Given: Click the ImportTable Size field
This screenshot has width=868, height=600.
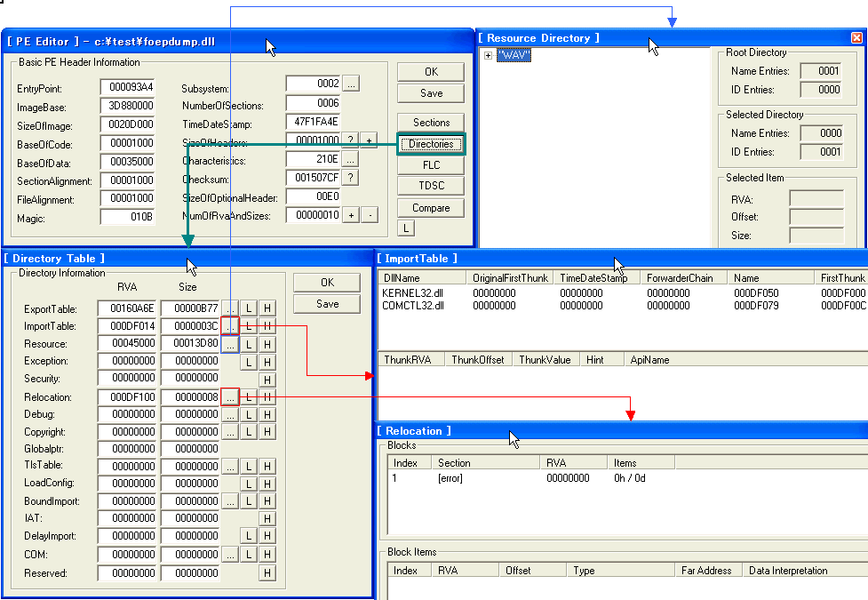Looking at the screenshot, I should 190,325.
